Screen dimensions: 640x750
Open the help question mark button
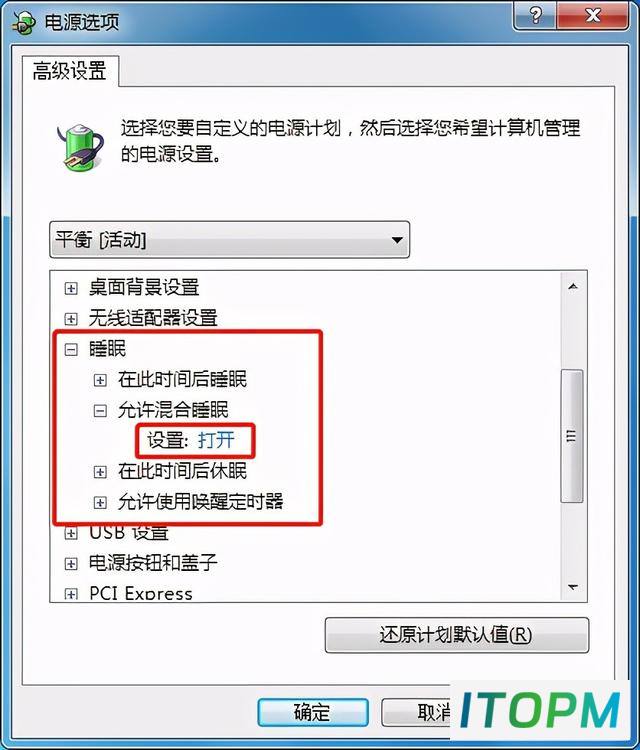coord(535,16)
